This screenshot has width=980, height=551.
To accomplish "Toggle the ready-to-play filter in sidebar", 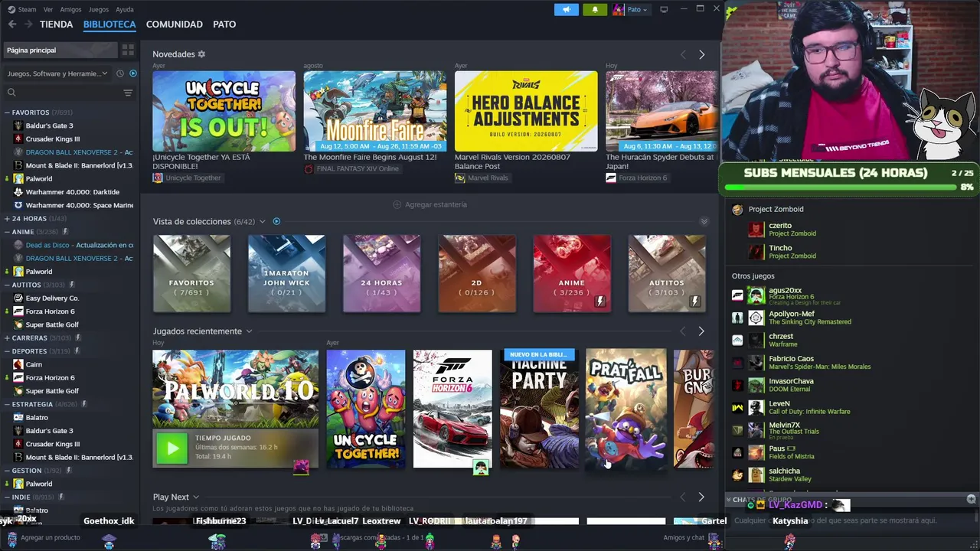I will point(133,73).
